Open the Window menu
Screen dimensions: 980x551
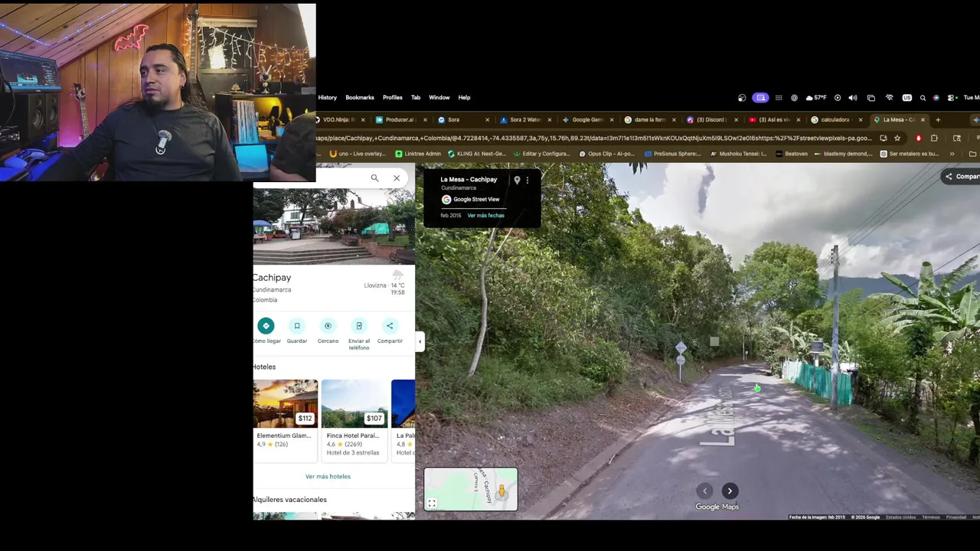439,97
